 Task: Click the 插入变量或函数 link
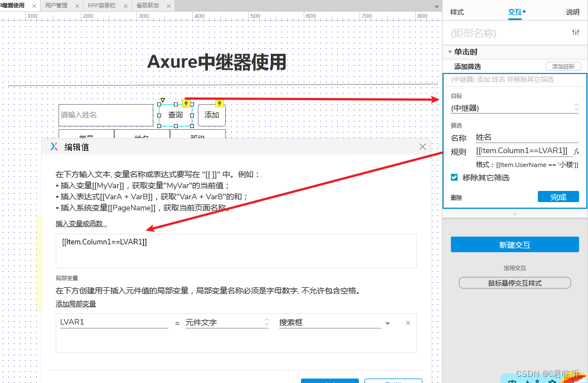coord(81,224)
